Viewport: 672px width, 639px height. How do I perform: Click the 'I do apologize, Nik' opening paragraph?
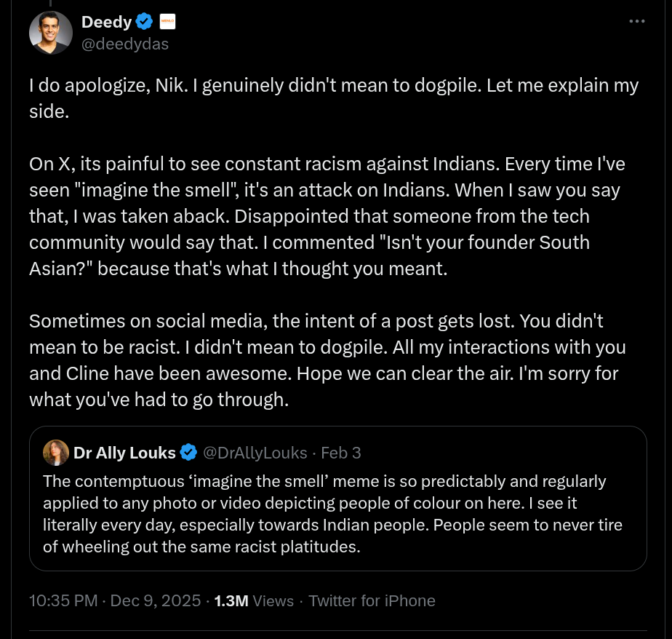[x=334, y=98]
